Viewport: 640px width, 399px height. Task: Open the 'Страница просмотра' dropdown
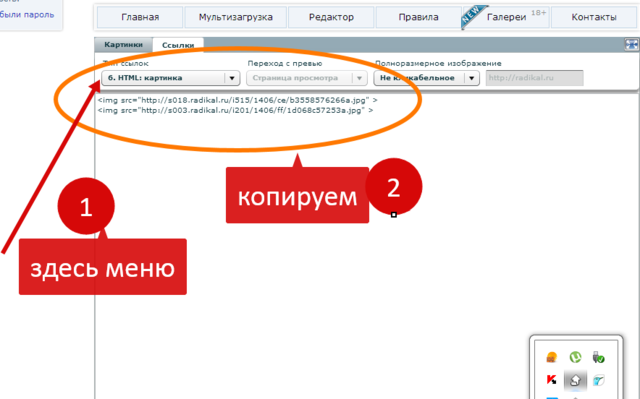click(x=307, y=78)
